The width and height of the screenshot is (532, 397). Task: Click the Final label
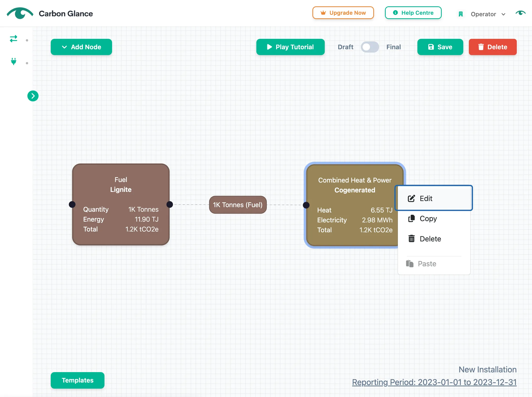coord(394,47)
